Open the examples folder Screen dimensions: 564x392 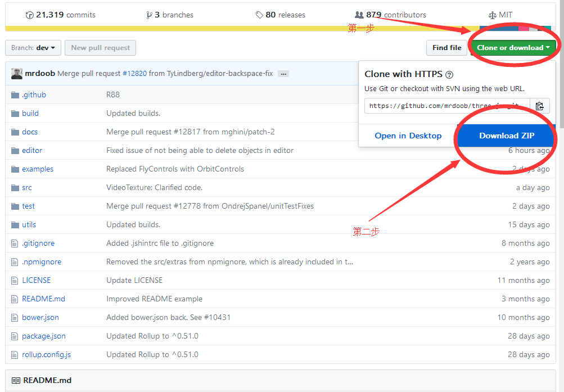(38, 169)
